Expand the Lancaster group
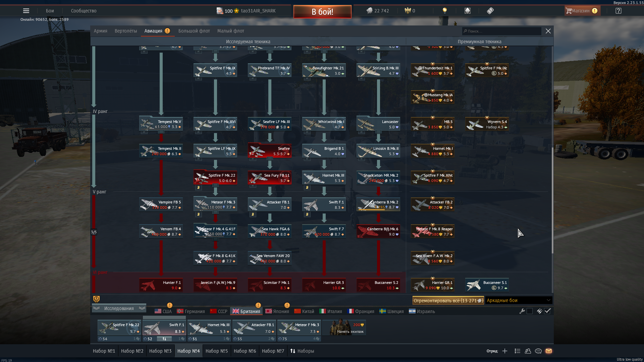 point(378,132)
